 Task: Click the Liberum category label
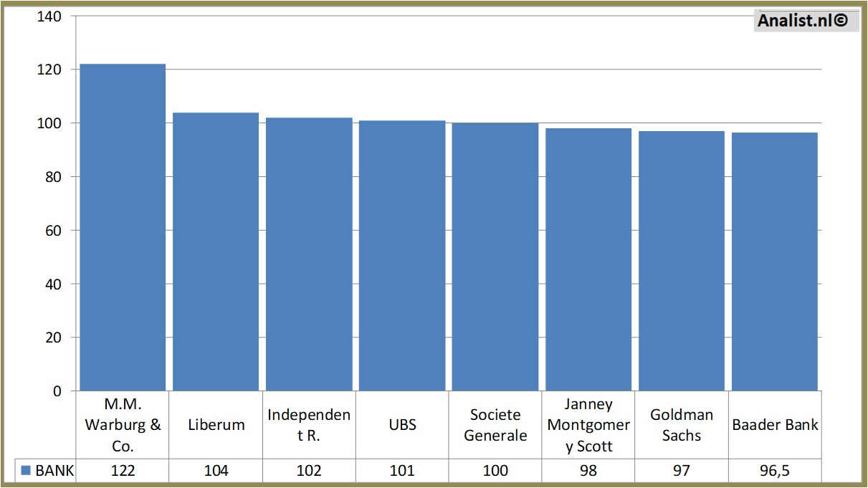[216, 424]
